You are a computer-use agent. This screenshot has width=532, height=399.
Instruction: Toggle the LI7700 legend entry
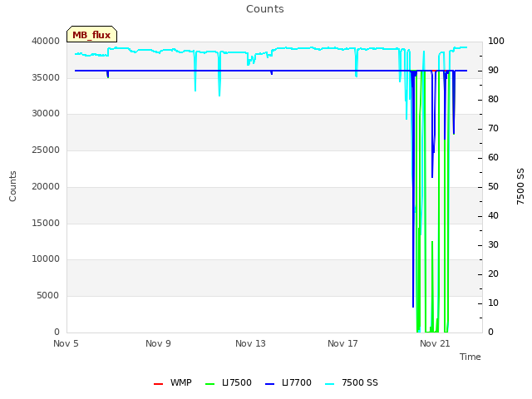pyautogui.click(x=288, y=382)
